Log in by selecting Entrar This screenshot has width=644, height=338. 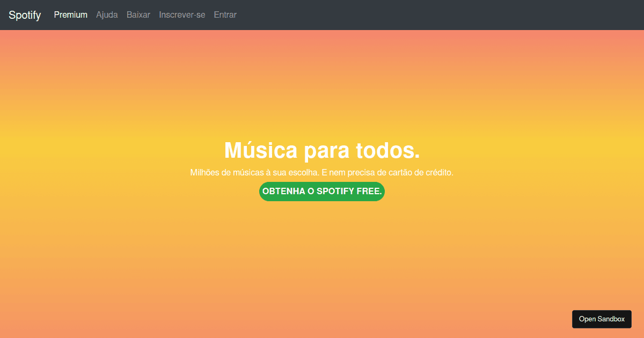point(225,15)
